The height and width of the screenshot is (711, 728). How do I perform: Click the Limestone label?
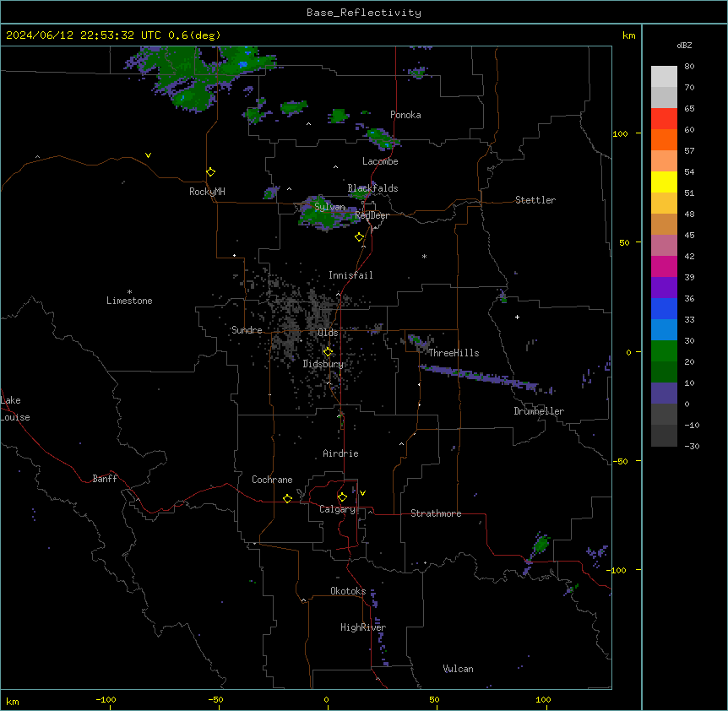coord(129,301)
